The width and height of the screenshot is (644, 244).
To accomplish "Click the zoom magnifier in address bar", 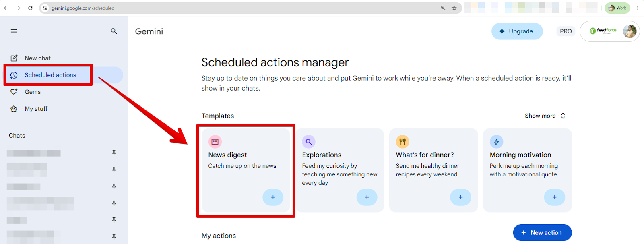I will [443, 8].
